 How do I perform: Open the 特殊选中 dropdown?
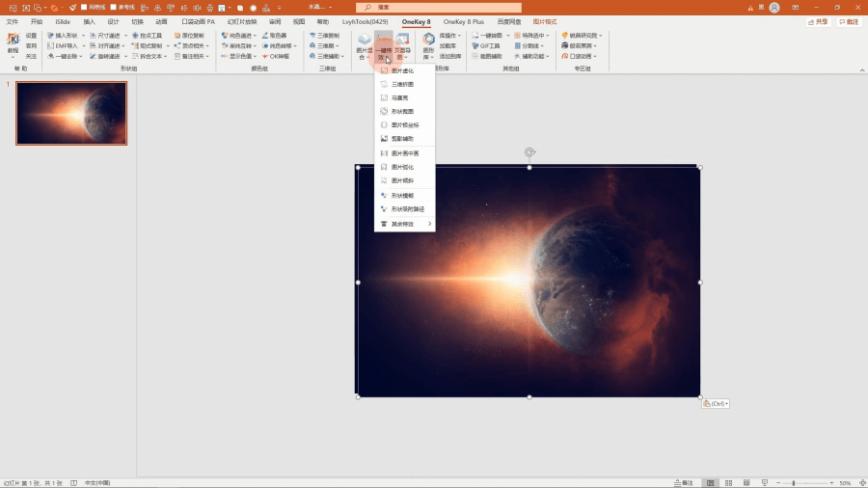pos(532,36)
